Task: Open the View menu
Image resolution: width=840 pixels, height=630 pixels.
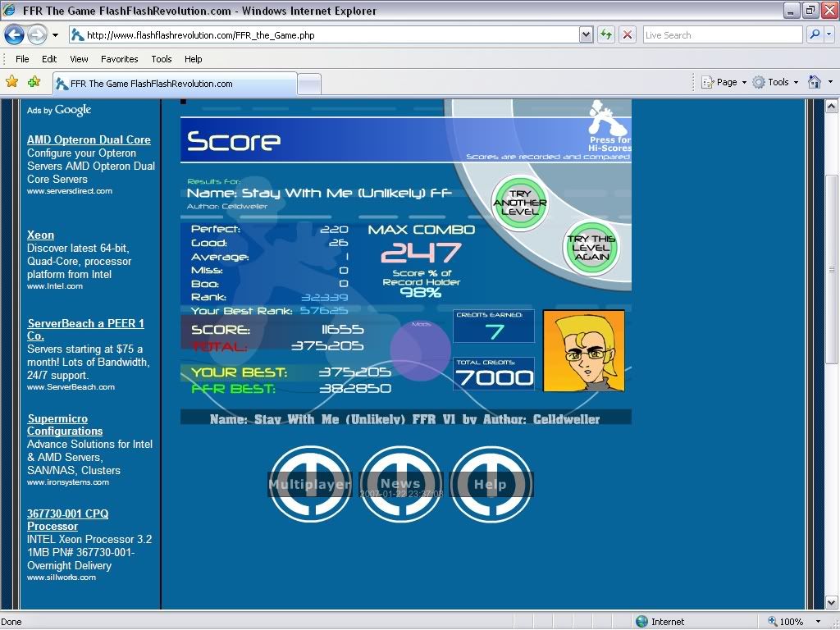Action: point(79,59)
